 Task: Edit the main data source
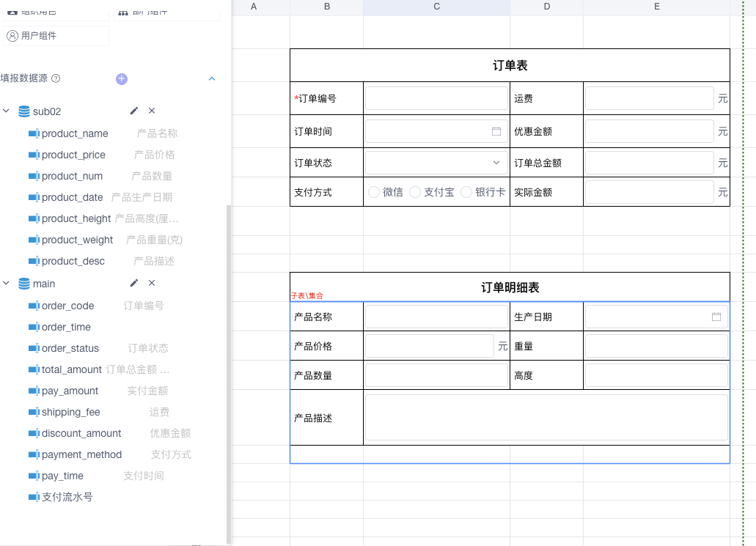click(133, 283)
